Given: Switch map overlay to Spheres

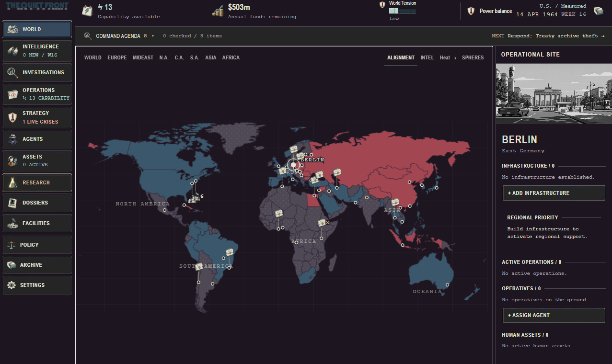Looking at the screenshot, I should pyautogui.click(x=473, y=57).
